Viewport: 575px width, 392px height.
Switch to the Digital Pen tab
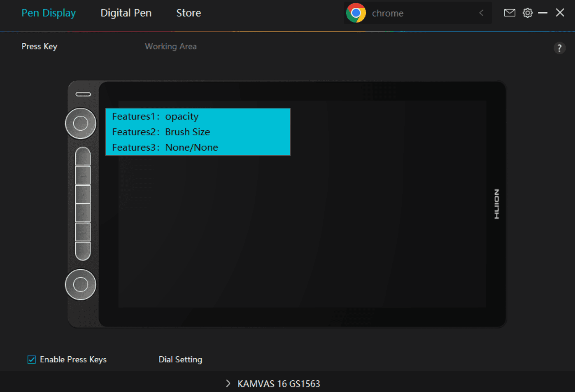pos(126,13)
